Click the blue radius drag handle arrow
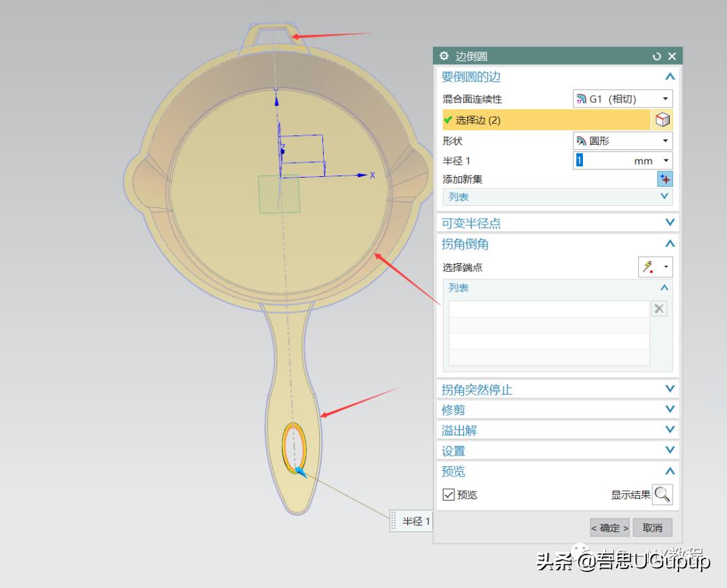The height and width of the screenshot is (588, 727). coord(300,472)
